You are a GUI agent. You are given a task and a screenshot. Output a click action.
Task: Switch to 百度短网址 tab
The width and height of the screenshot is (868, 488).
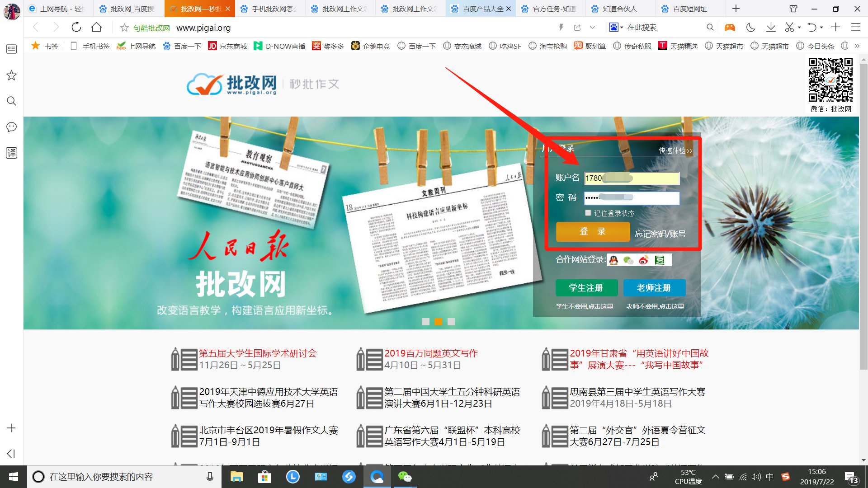(689, 9)
